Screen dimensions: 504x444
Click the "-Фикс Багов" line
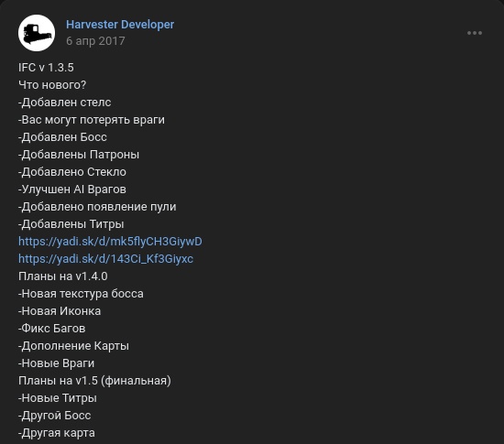coord(51,329)
